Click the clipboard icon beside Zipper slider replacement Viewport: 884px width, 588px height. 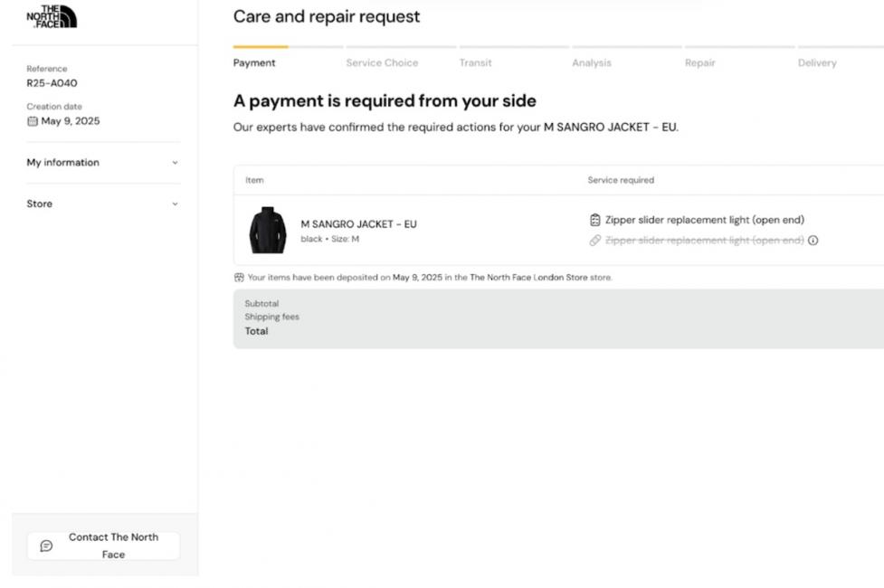[594, 220]
